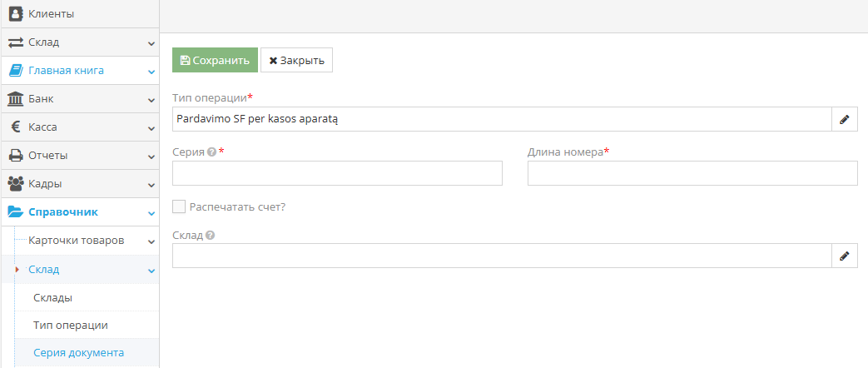Image resolution: width=868 pixels, height=368 pixels.
Task: Click the Клиенты contacts icon
Action: pyautogui.click(x=15, y=13)
